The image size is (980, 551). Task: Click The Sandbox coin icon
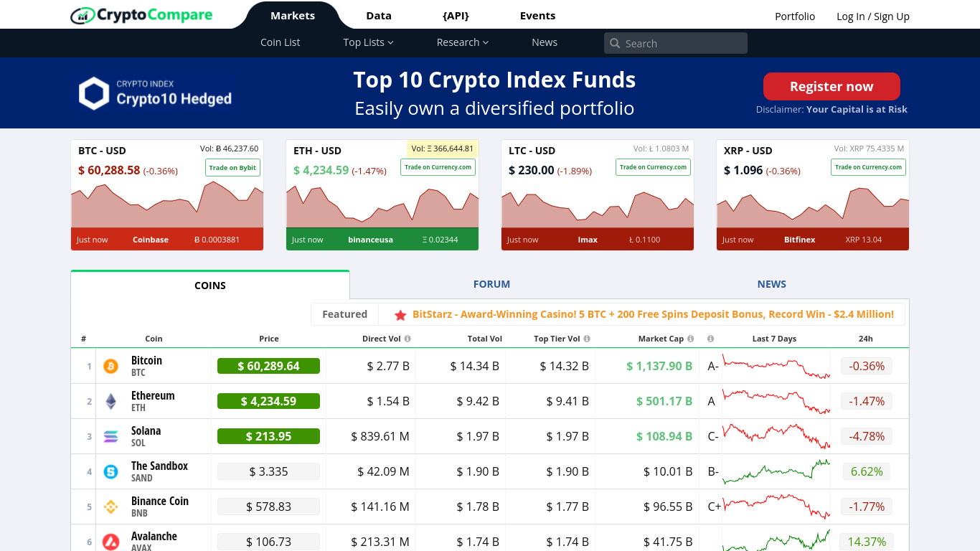coord(110,471)
